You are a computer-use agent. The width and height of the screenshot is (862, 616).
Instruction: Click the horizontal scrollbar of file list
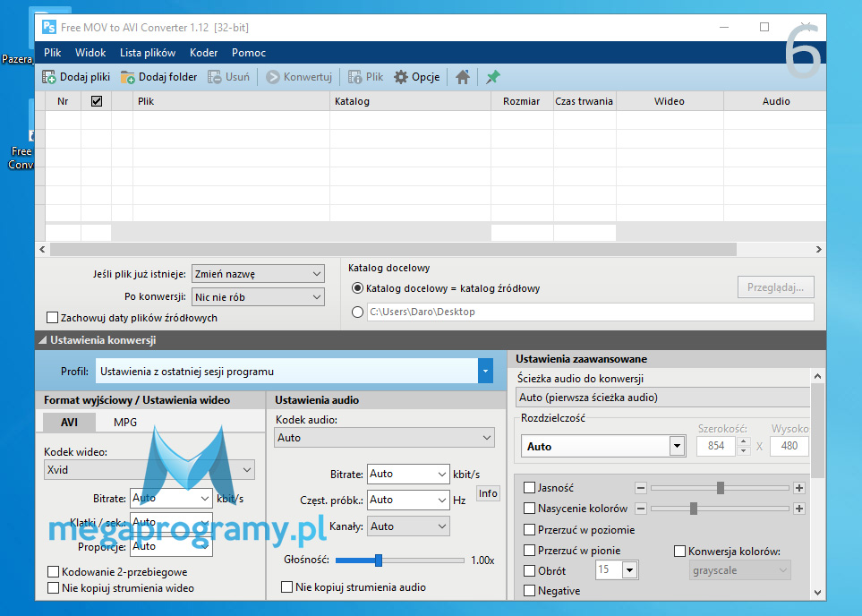(x=393, y=249)
